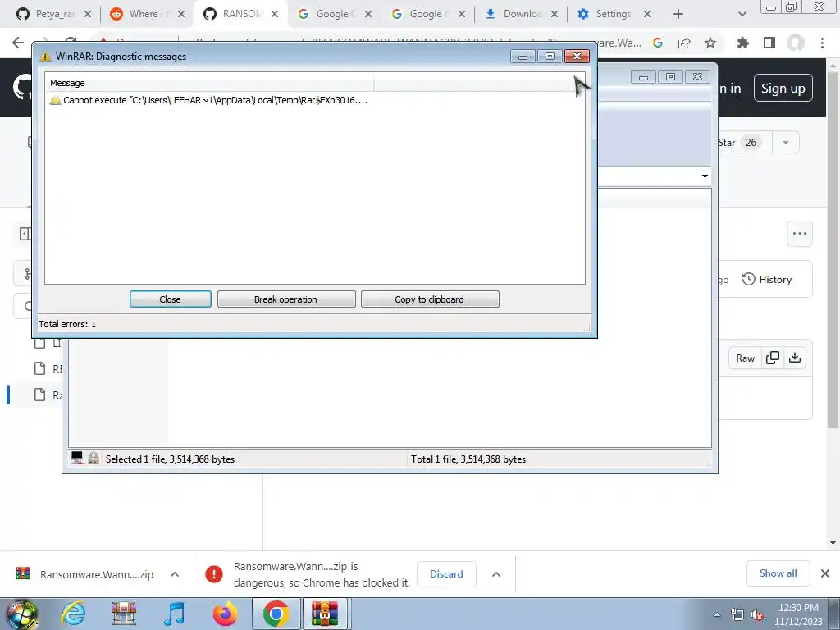
Task: Click the share page icon in address bar
Action: click(684, 43)
